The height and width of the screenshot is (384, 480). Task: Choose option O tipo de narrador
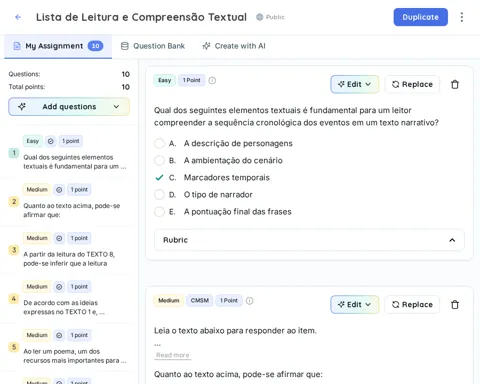point(159,194)
